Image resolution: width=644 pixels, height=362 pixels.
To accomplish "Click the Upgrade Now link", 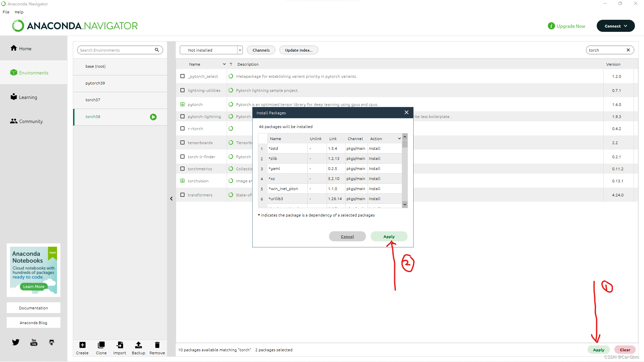I will point(571,26).
